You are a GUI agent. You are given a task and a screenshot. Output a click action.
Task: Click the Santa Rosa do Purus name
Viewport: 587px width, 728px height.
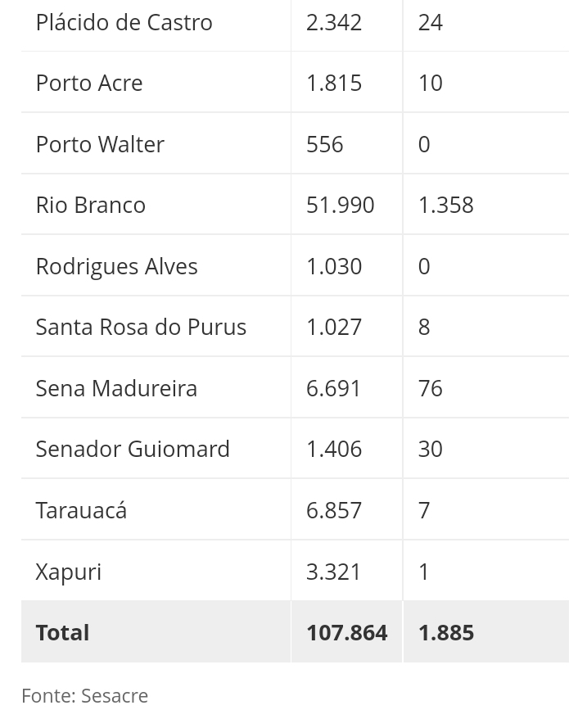(141, 327)
